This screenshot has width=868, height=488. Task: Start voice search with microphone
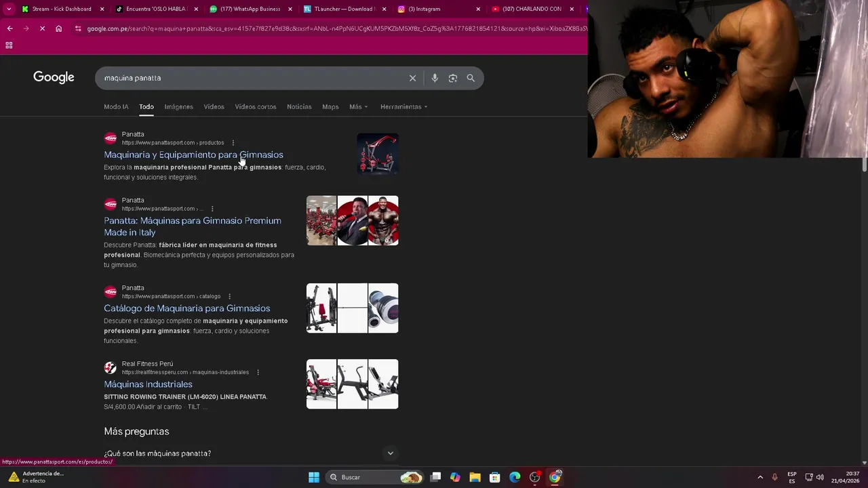point(435,78)
